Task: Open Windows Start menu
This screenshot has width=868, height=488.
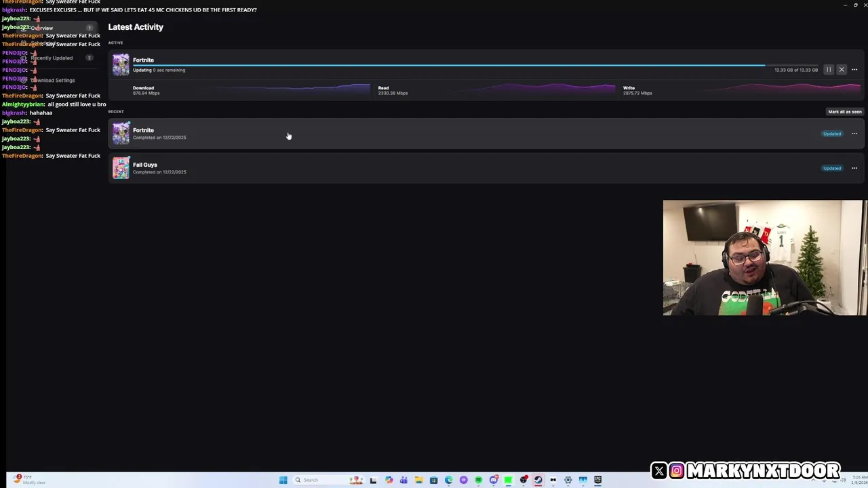Action: point(283,480)
